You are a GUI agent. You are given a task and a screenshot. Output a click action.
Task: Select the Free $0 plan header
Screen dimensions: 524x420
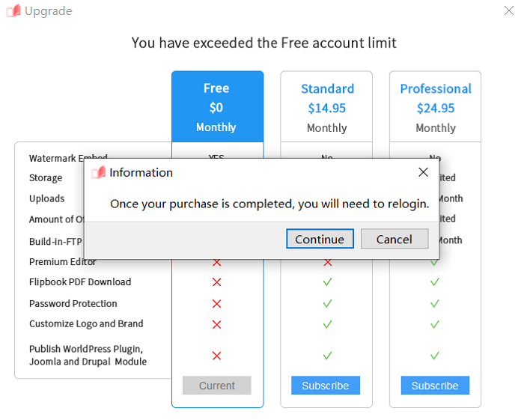coord(217,107)
